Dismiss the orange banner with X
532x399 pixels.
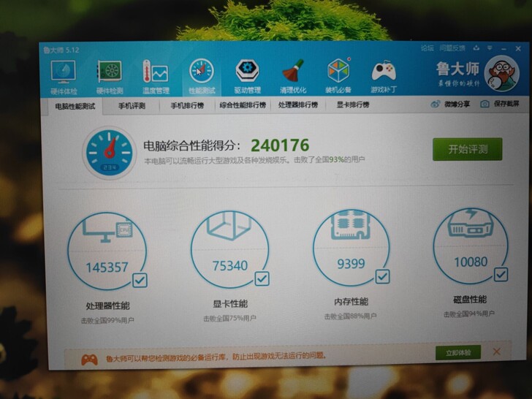click(x=496, y=351)
